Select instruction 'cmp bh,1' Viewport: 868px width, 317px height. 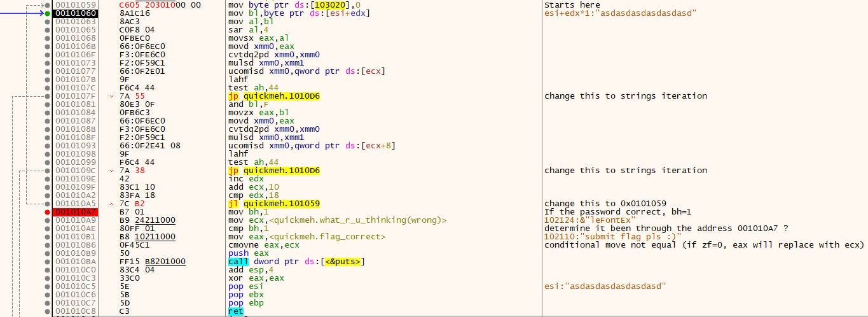click(x=247, y=229)
